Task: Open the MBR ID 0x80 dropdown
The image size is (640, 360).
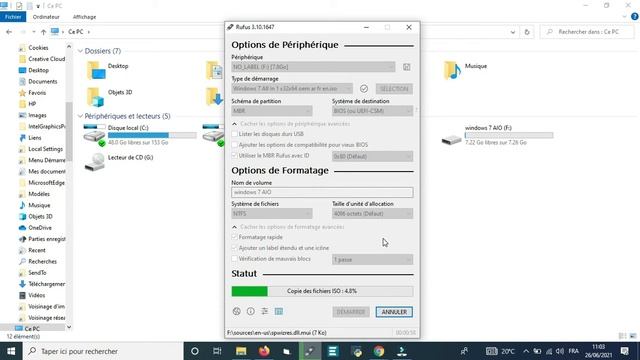Action: [x=372, y=156]
